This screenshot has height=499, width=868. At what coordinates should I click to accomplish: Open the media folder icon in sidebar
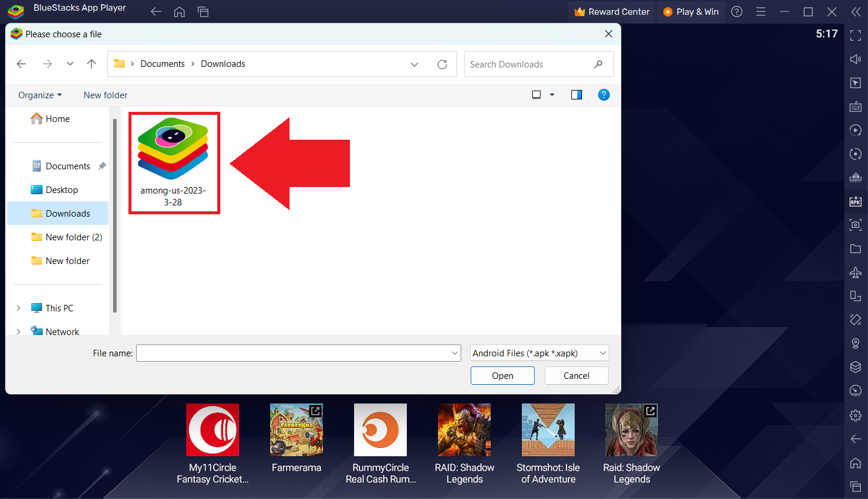point(856,249)
